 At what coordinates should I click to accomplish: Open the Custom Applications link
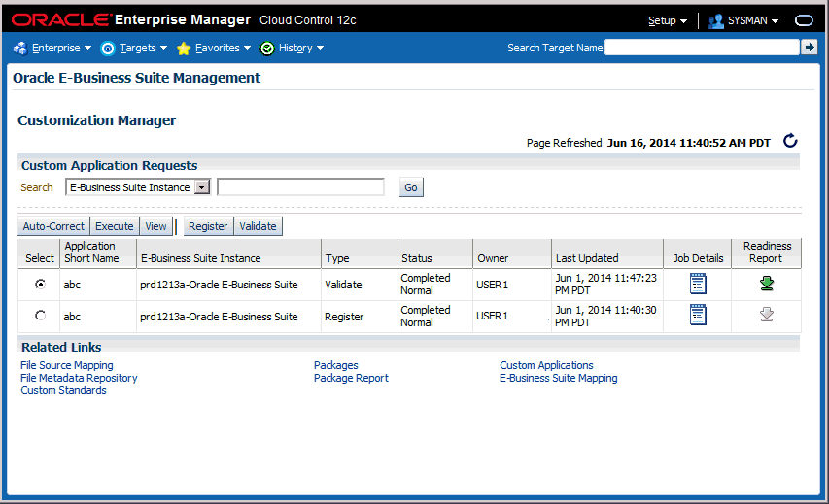(547, 365)
